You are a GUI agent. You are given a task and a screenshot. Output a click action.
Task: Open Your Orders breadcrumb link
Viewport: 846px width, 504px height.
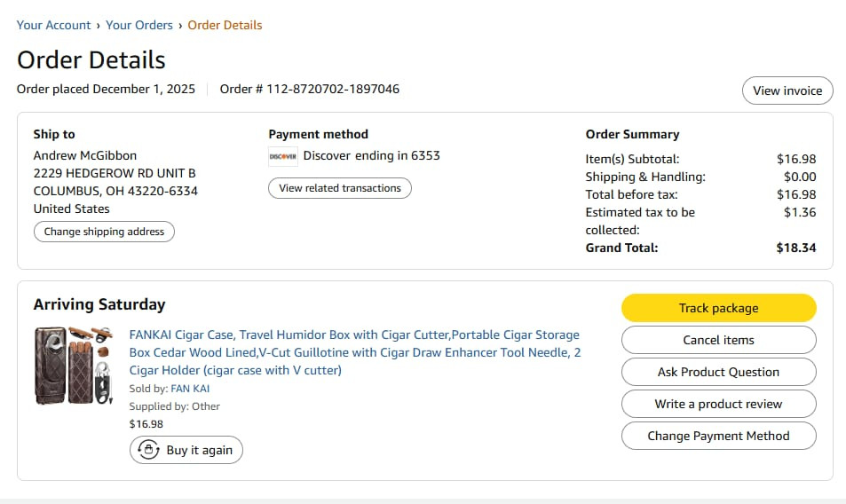139,26
